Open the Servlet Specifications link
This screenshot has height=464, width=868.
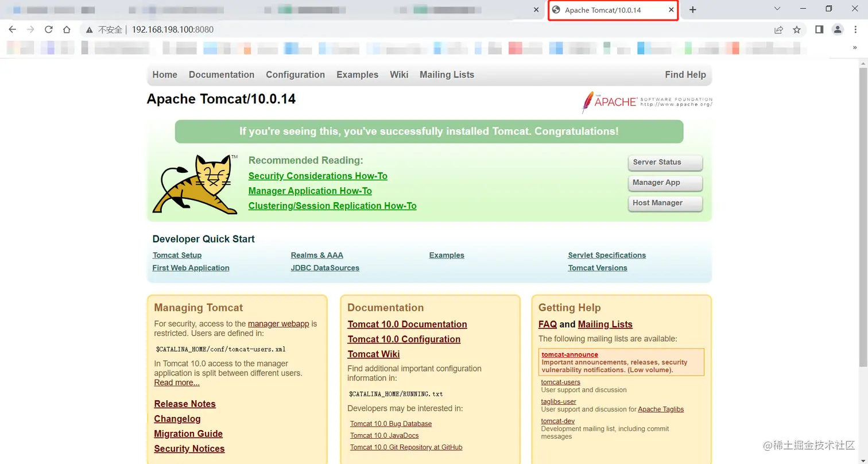coord(607,255)
